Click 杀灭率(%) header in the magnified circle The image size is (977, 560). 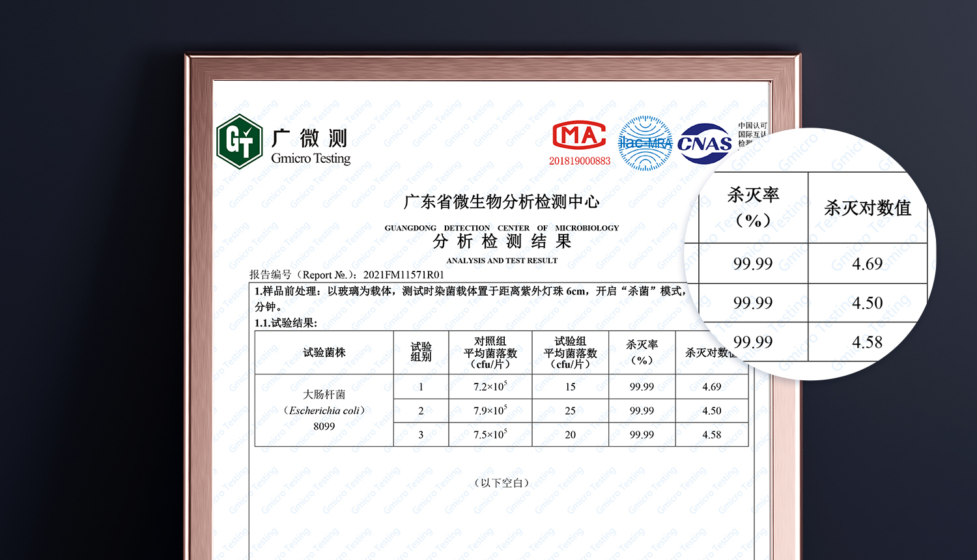point(753,207)
